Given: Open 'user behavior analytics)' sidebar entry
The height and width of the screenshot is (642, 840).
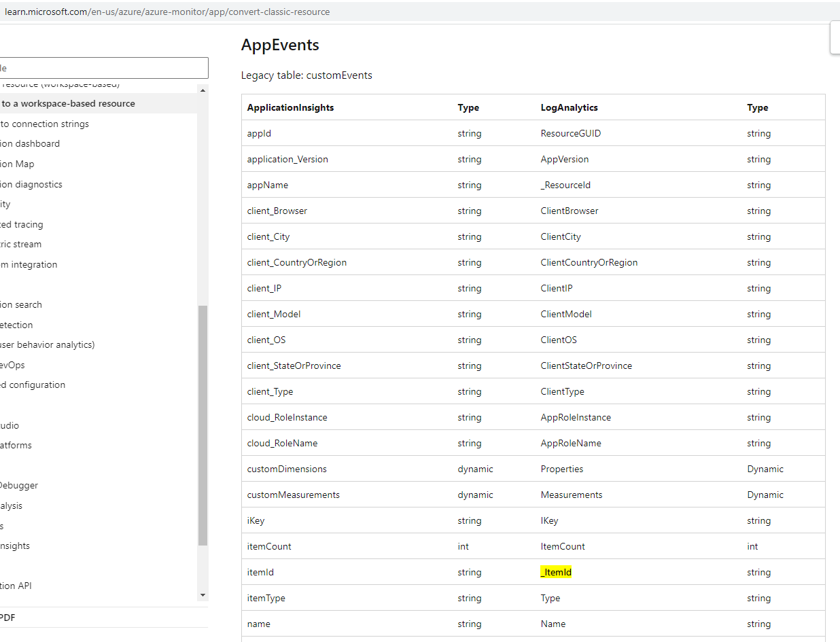Looking at the screenshot, I should (x=48, y=344).
